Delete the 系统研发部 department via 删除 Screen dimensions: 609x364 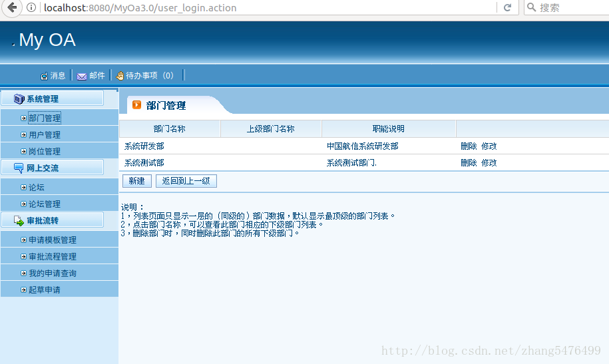point(469,146)
